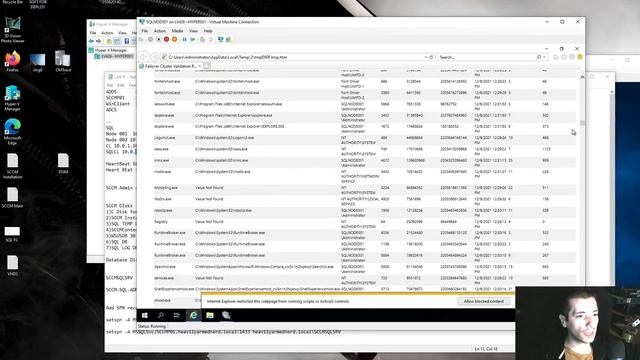
Task: Click Start VM round gray icon
Action: click(x=151, y=40)
